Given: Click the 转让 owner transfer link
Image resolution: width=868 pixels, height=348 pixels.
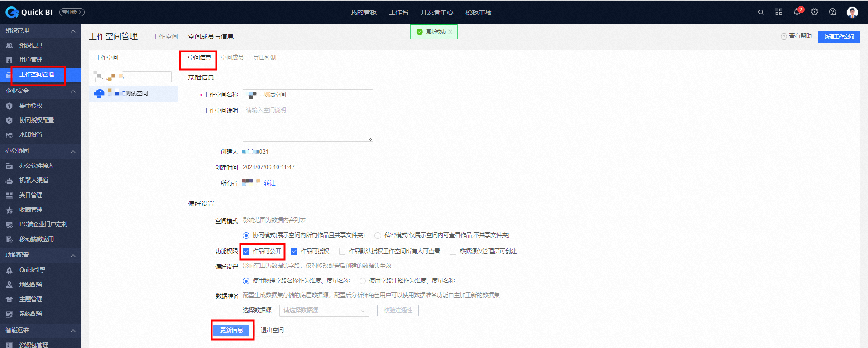Looking at the screenshot, I should point(269,183).
